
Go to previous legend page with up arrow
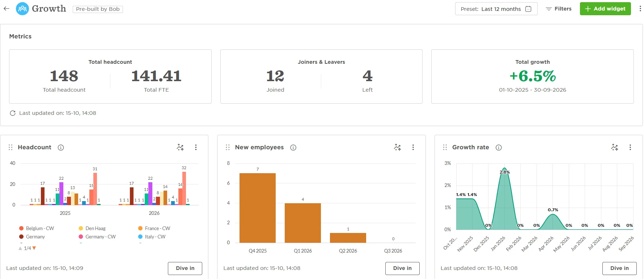click(20, 248)
